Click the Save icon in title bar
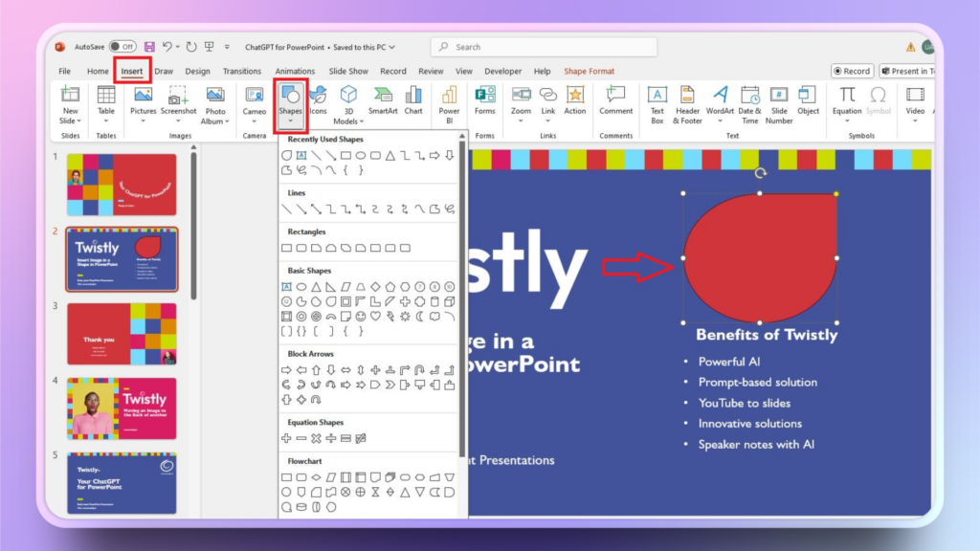980x551 pixels. point(149,47)
